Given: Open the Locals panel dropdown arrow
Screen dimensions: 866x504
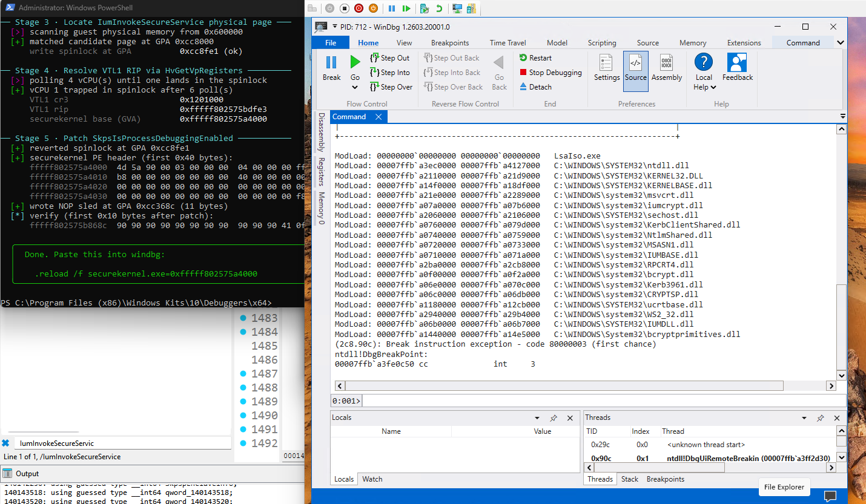Looking at the screenshot, I should (x=537, y=418).
